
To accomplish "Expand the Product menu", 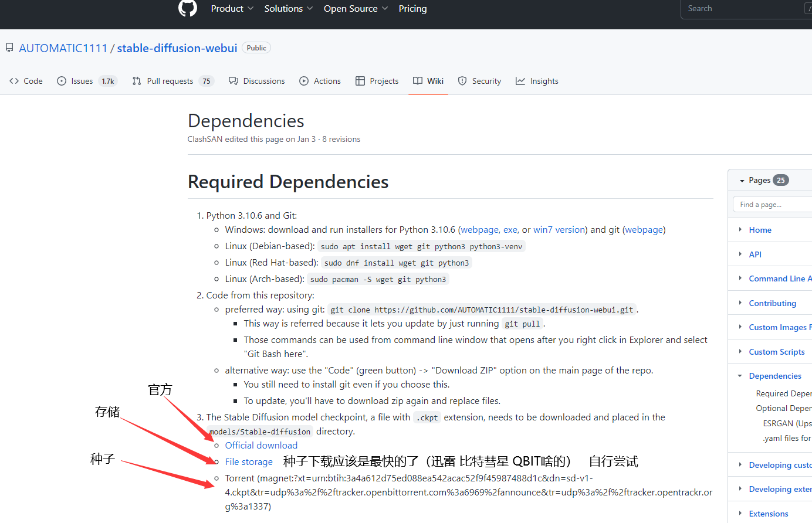I will (232, 9).
